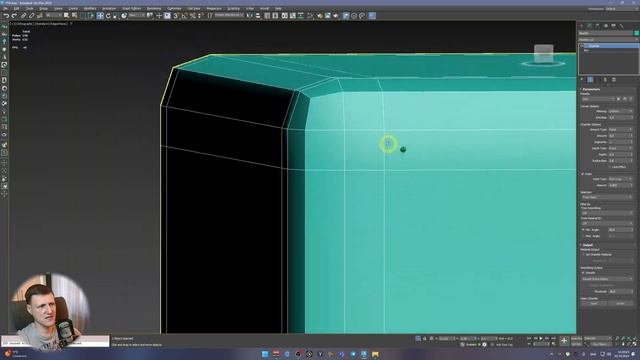
Task: Toggle the Inset checkbox
Action: click(x=583, y=174)
